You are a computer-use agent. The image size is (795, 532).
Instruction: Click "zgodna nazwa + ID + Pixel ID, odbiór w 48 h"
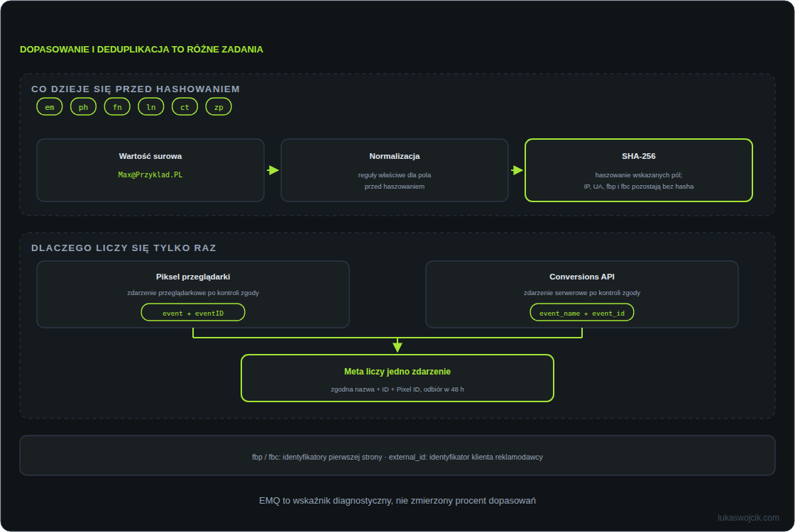(x=397, y=389)
